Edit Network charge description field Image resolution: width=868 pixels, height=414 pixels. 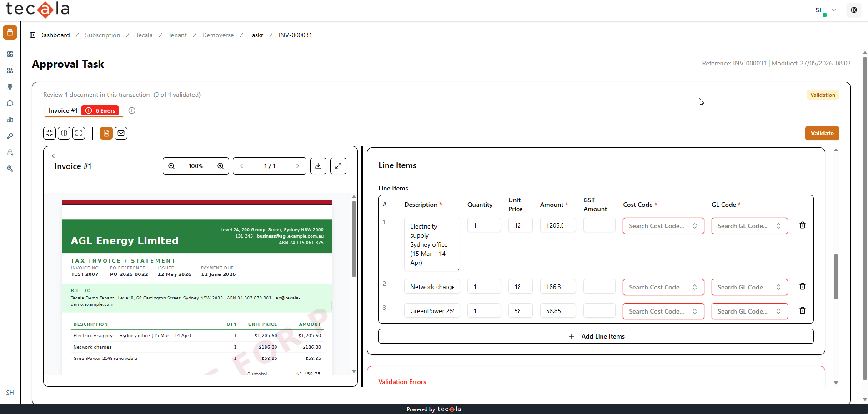click(x=432, y=287)
